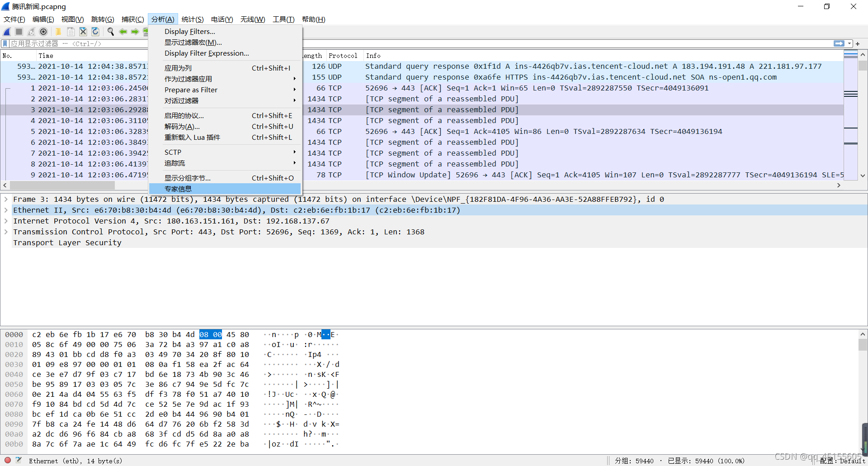Add filter button with plus icon
The image size is (868, 466).
858,43
